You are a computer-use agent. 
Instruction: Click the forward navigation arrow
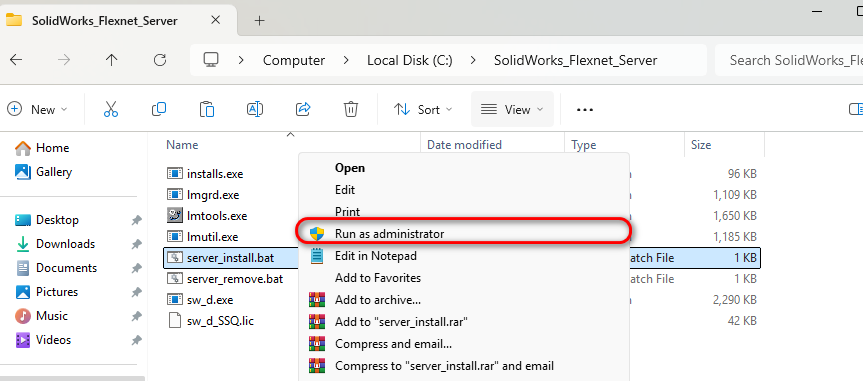[64, 60]
